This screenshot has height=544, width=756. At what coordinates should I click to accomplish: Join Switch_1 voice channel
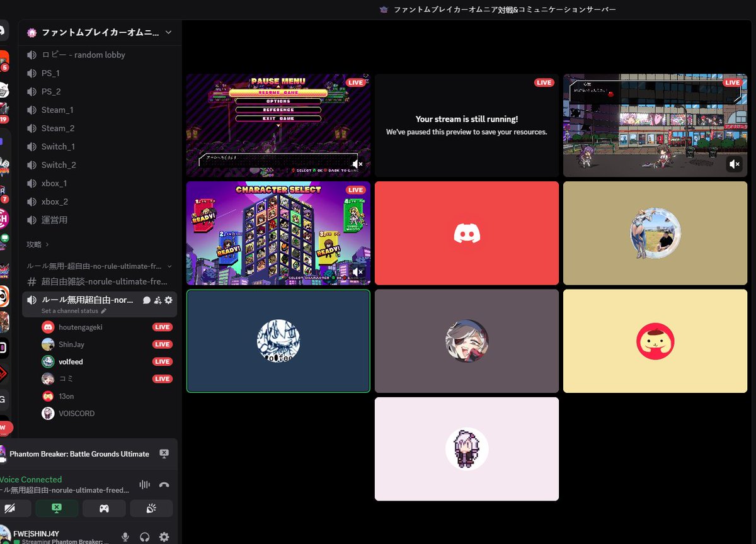[100, 146]
